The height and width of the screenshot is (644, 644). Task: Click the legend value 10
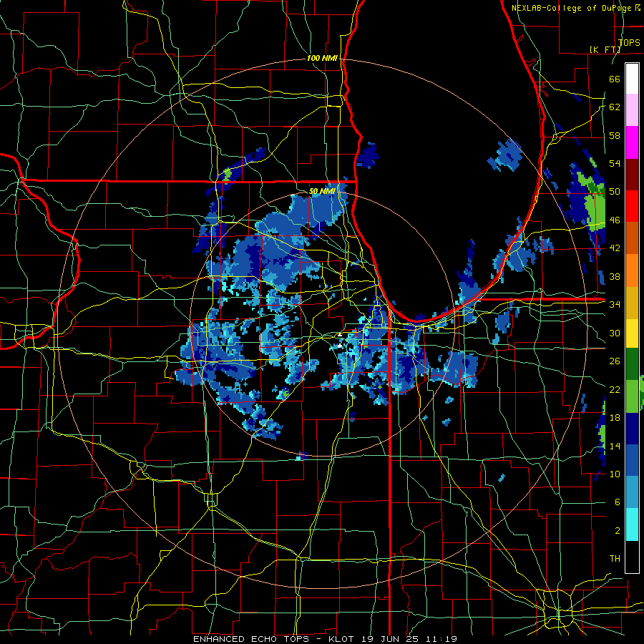[615, 474]
